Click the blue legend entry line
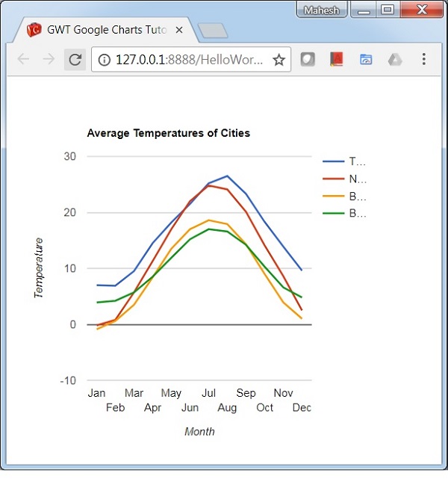The height and width of the screenshot is (479, 448). point(334,161)
